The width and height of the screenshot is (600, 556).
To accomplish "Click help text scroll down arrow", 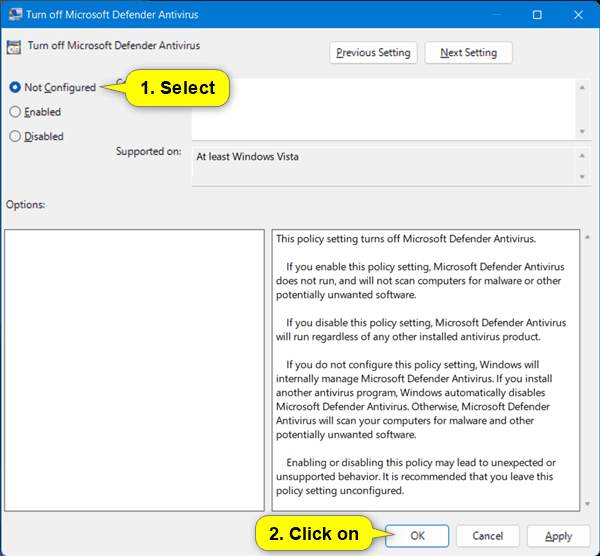I will (587, 504).
